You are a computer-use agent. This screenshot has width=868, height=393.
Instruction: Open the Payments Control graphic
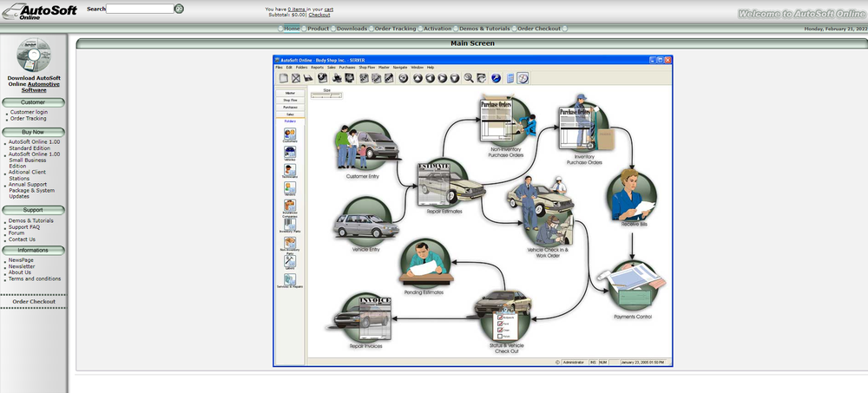click(632, 286)
